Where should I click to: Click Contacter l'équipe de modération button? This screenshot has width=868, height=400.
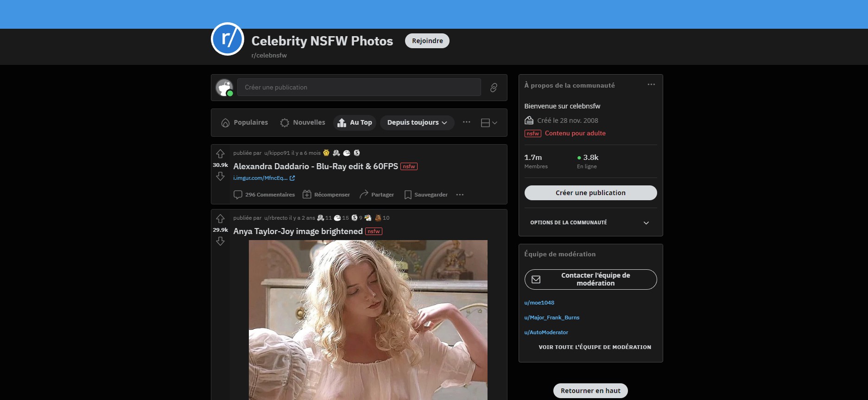[x=590, y=279]
